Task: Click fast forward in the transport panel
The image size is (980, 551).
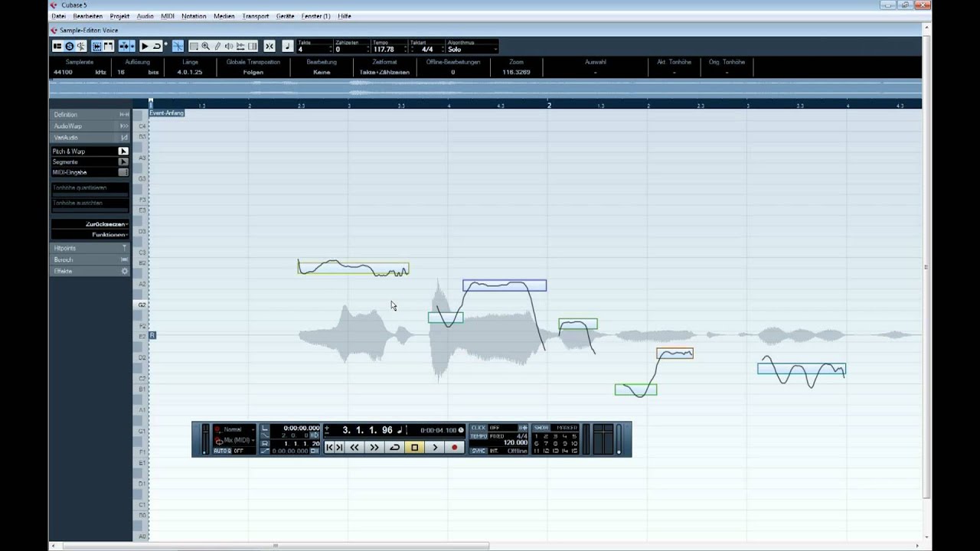Action: [374, 447]
